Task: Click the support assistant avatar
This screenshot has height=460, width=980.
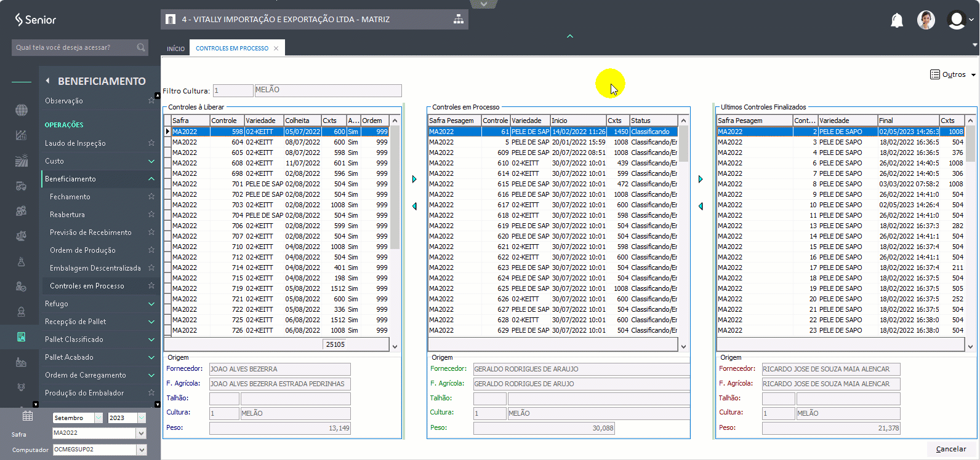Action: (x=925, y=20)
